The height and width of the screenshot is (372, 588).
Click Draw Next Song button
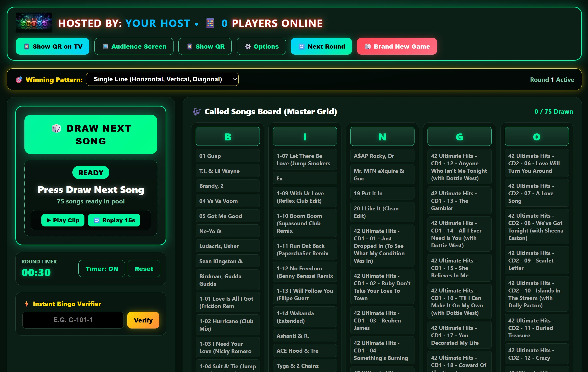tap(90, 134)
